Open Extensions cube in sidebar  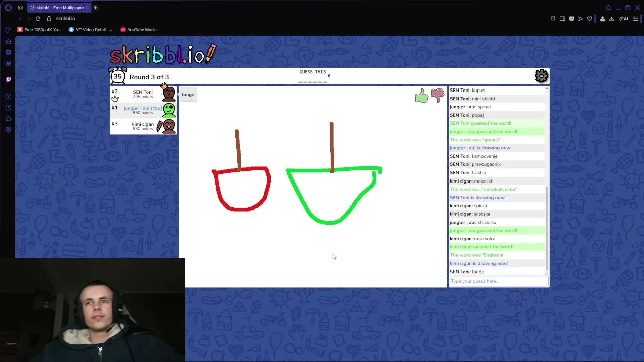pyautogui.click(x=8, y=119)
